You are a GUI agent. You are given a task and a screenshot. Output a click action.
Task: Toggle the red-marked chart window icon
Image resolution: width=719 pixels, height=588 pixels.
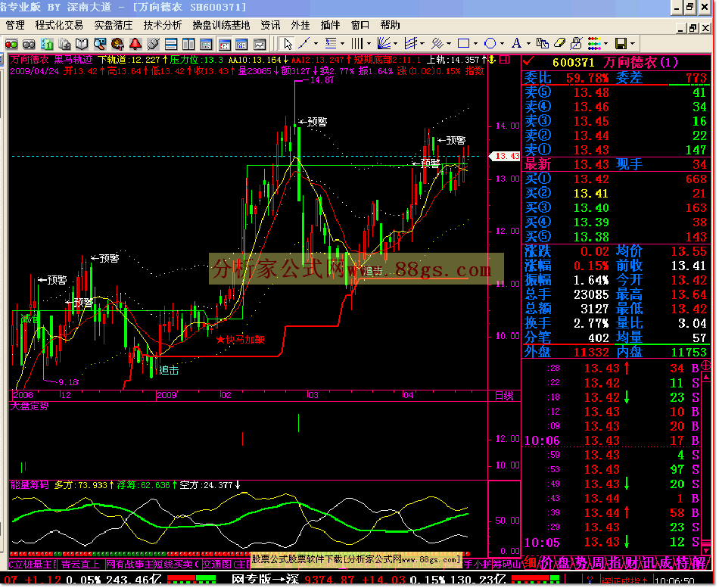click(224, 44)
